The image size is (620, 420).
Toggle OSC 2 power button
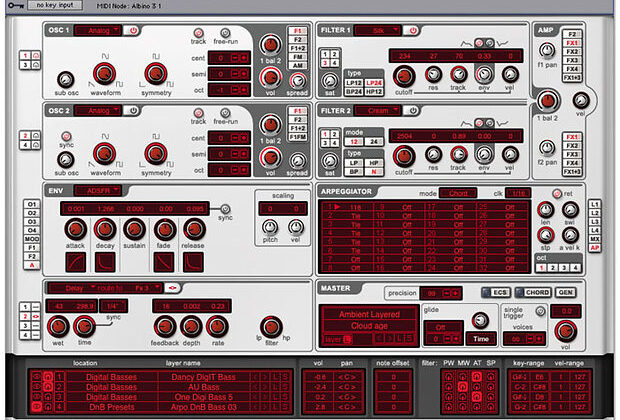coord(133,111)
